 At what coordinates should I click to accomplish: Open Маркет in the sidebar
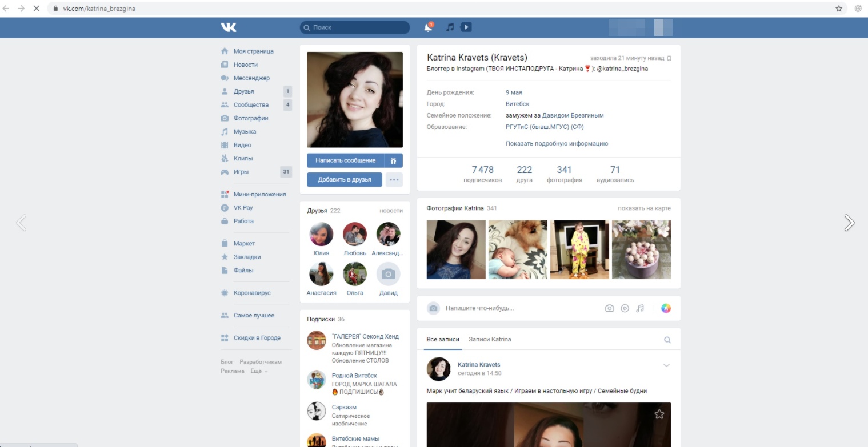tap(244, 244)
